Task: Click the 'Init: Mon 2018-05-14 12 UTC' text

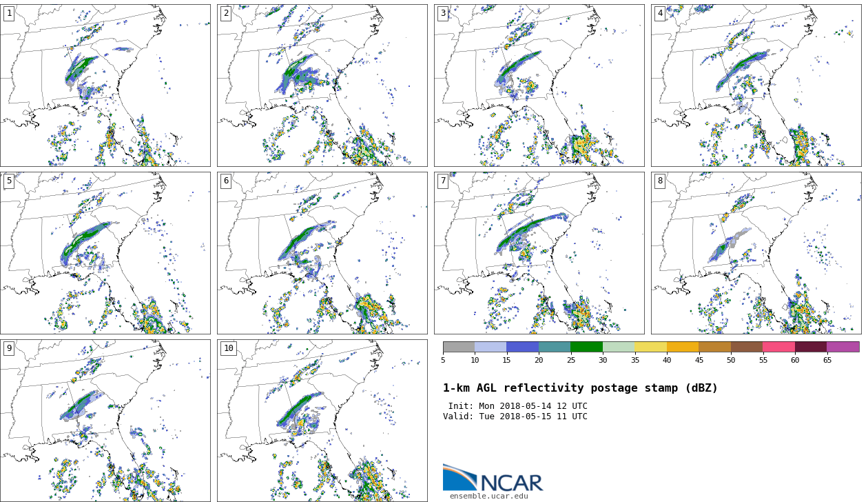Action: click(517, 406)
